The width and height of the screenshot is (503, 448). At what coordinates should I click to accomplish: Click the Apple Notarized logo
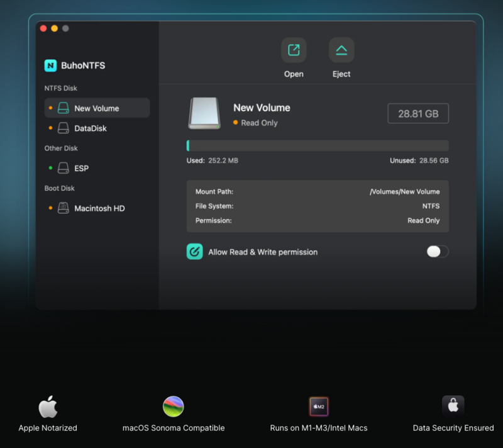(x=48, y=407)
